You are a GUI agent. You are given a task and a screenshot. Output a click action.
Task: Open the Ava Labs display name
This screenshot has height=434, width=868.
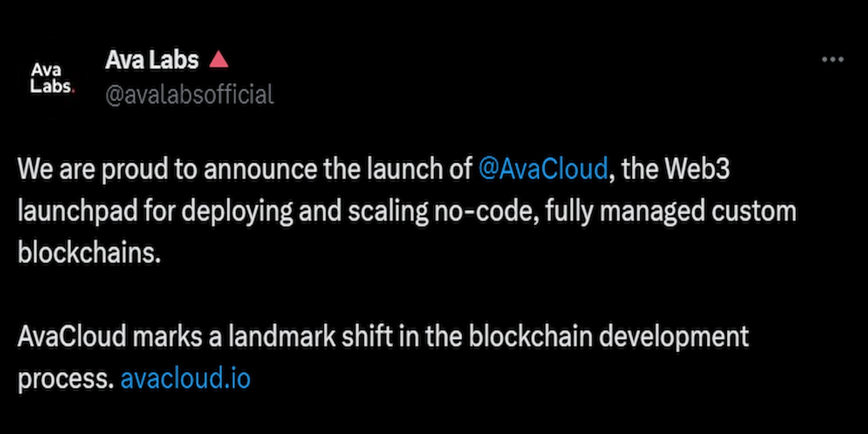tap(153, 60)
